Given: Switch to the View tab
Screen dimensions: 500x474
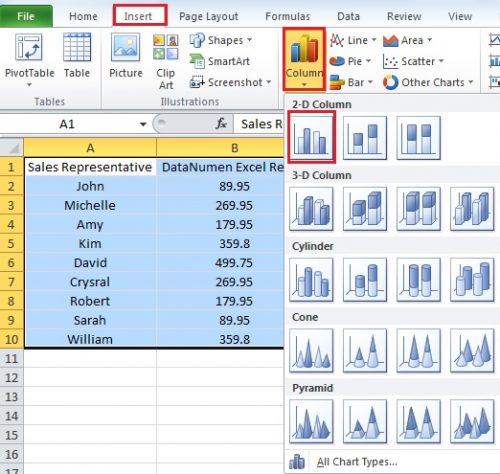Looking at the screenshot, I should coord(460,16).
